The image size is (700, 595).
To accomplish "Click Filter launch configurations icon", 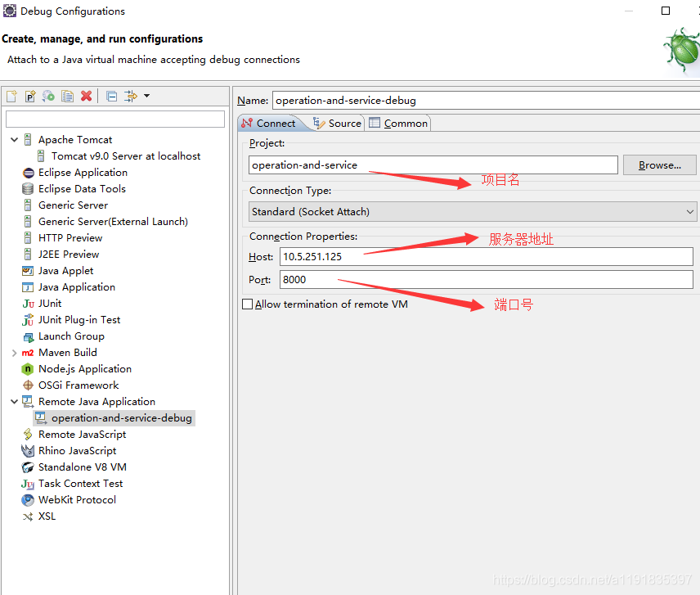I will 131,96.
